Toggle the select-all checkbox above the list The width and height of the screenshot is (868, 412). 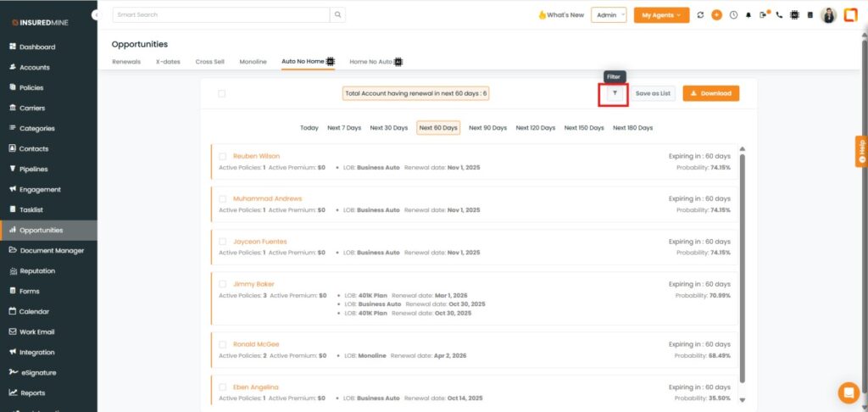[222, 93]
